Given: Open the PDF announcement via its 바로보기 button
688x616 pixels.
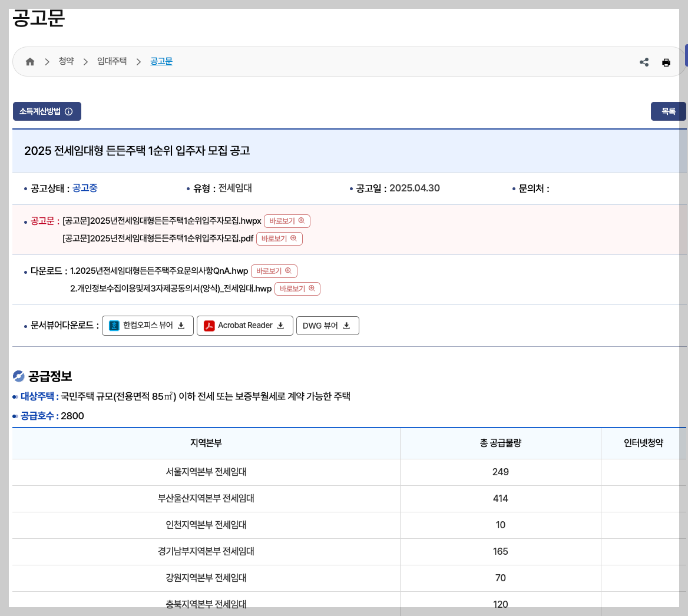Looking at the screenshot, I should tap(280, 239).
